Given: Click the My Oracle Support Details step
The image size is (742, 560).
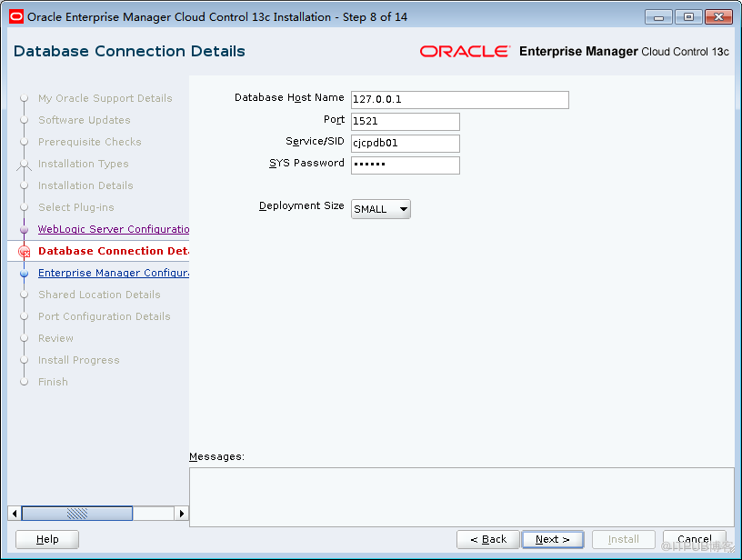Looking at the screenshot, I should tap(105, 98).
